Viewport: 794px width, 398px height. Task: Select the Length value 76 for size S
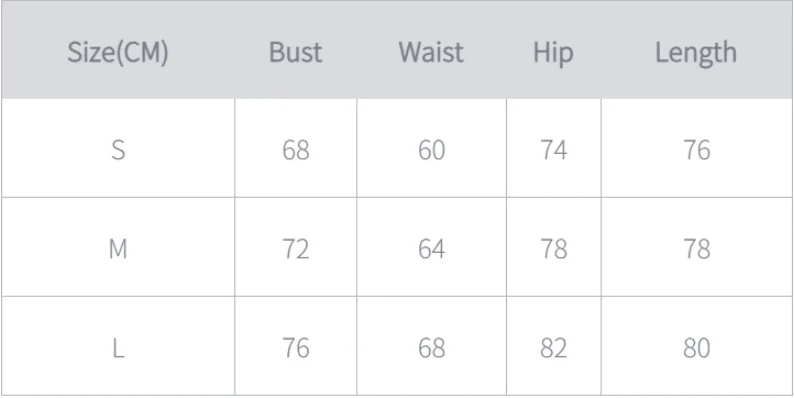(x=697, y=150)
